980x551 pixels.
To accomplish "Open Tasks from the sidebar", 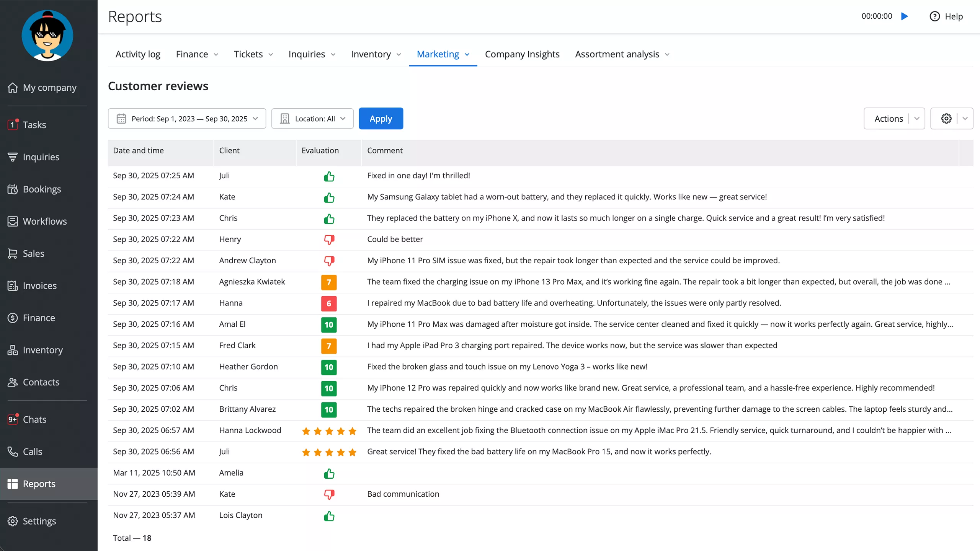I will pos(34,124).
